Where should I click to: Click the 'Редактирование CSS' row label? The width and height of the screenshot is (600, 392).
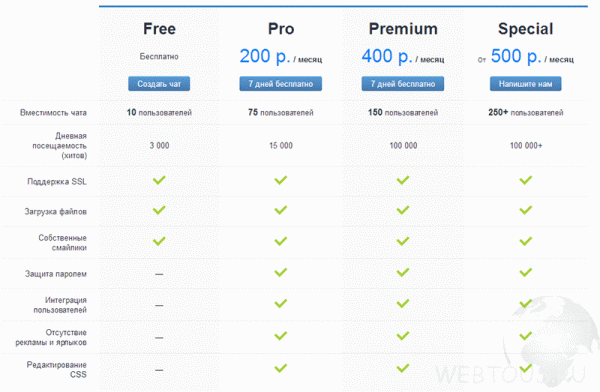[57, 369]
